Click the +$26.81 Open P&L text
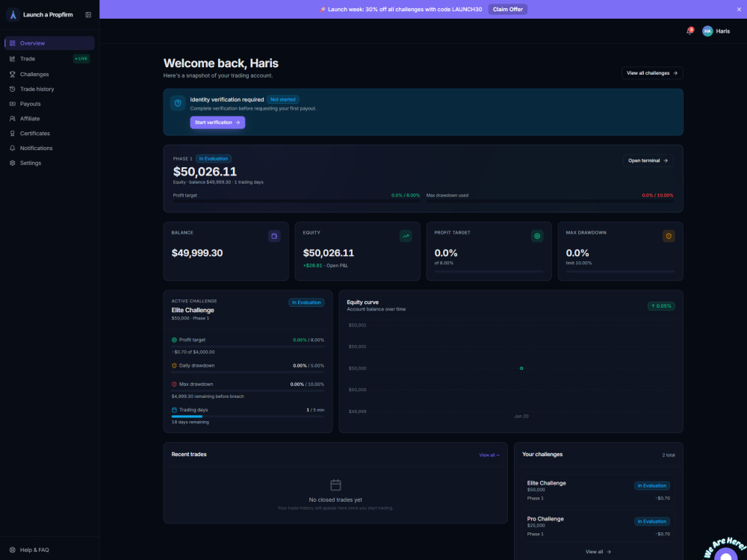This screenshot has width=747, height=560. tap(326, 265)
